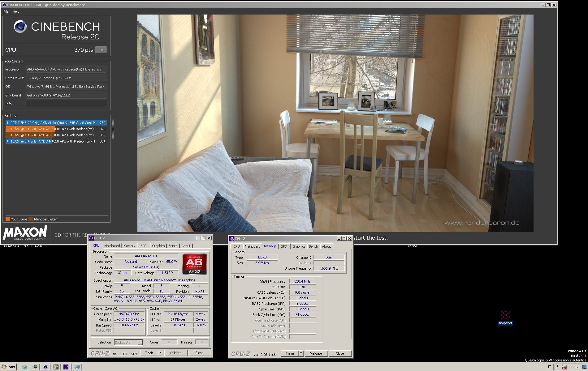
Task: Switch to Graphics tab in left CPU-Z
Action: pyautogui.click(x=158, y=246)
